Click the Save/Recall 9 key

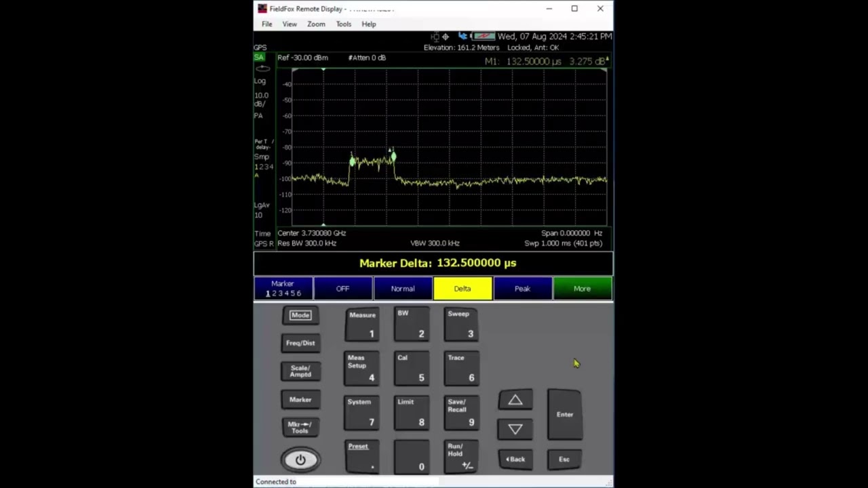pyautogui.click(x=461, y=412)
